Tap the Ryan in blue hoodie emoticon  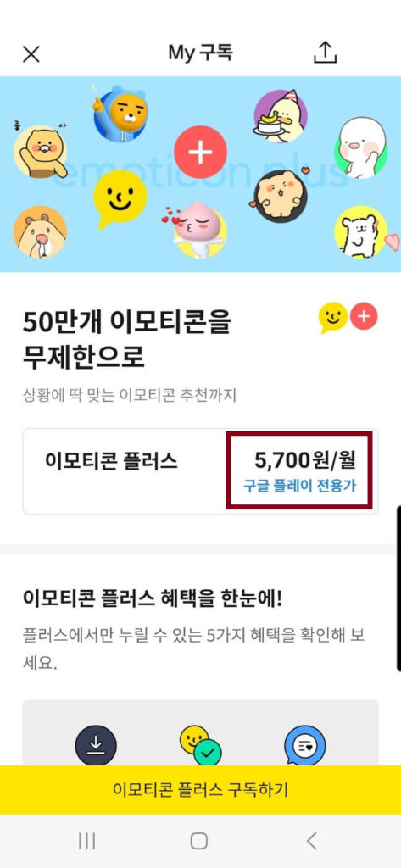point(119,113)
